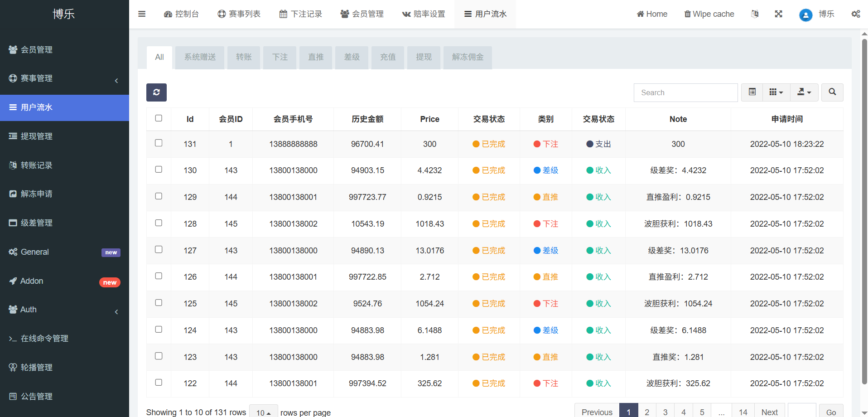The height and width of the screenshot is (417, 868).
Task: Open the rows per page dropdown
Action: (x=263, y=412)
